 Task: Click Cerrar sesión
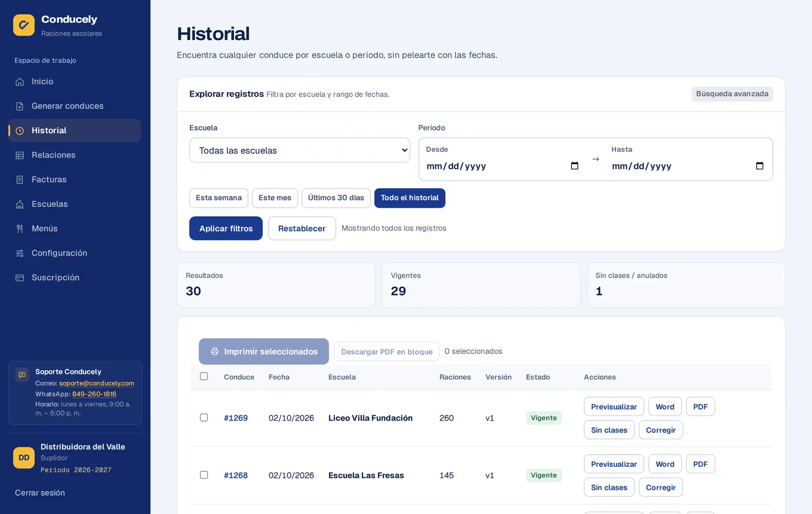(x=40, y=493)
